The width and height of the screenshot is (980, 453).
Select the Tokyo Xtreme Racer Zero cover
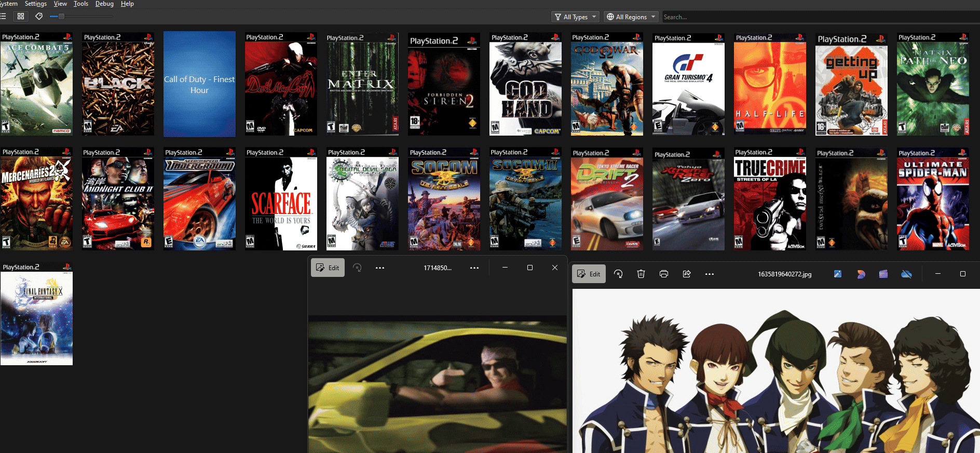coord(688,199)
